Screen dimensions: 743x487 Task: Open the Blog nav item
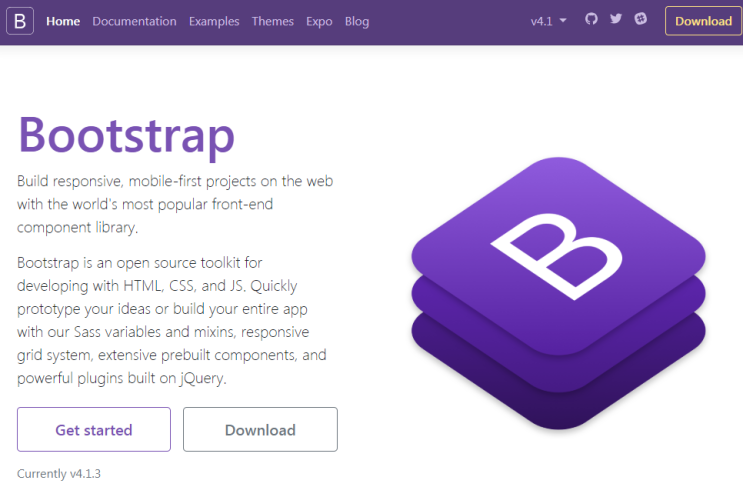[x=357, y=21]
